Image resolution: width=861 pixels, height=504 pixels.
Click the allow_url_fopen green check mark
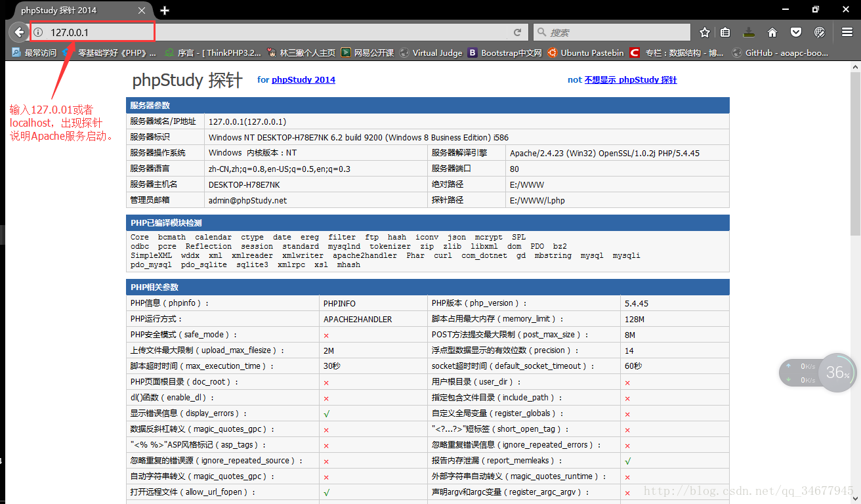pos(326,493)
